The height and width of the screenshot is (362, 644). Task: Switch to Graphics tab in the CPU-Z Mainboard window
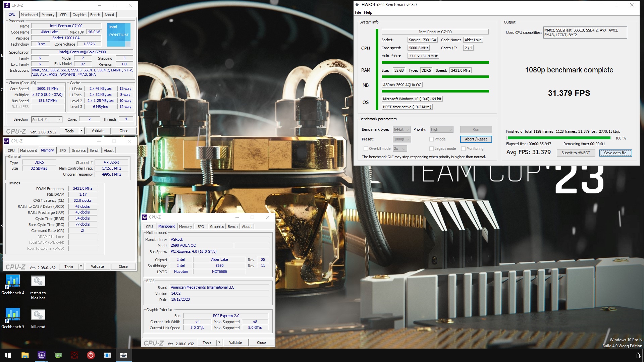click(217, 227)
